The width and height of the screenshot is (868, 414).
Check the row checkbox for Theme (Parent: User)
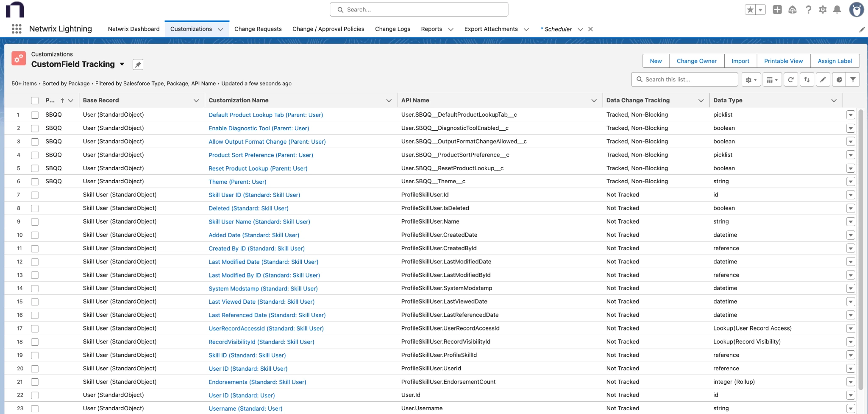click(34, 181)
